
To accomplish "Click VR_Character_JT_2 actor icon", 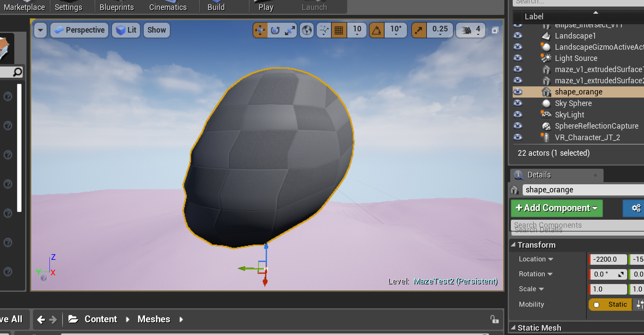I will pyautogui.click(x=545, y=137).
